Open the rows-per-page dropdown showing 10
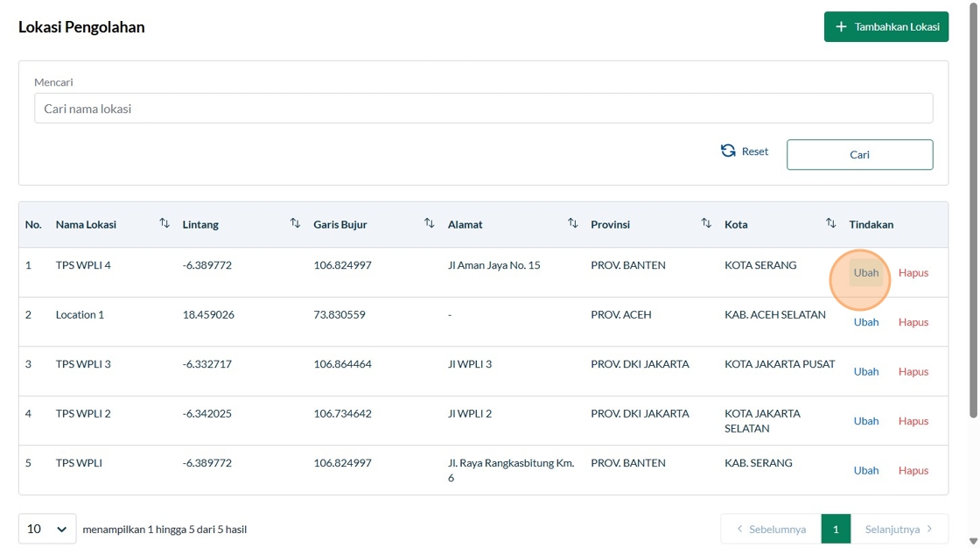Viewport: 980px width, 548px height. coord(47,529)
